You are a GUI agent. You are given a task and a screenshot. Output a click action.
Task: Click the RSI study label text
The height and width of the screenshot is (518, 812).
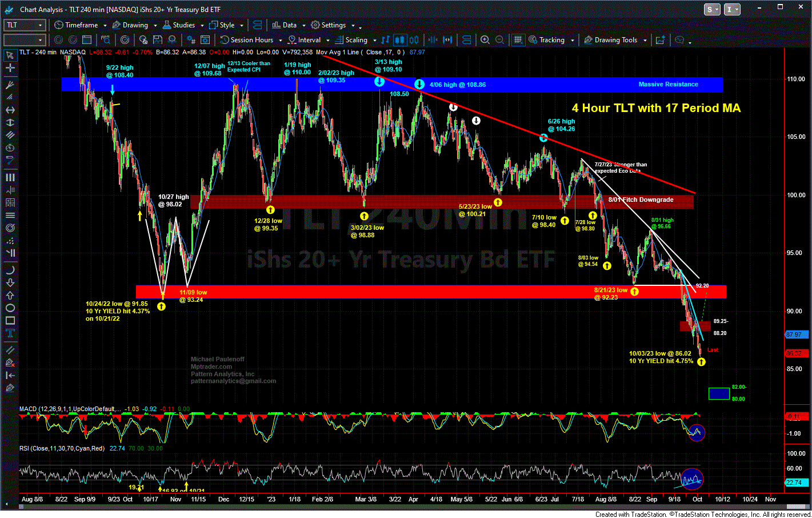click(x=62, y=448)
